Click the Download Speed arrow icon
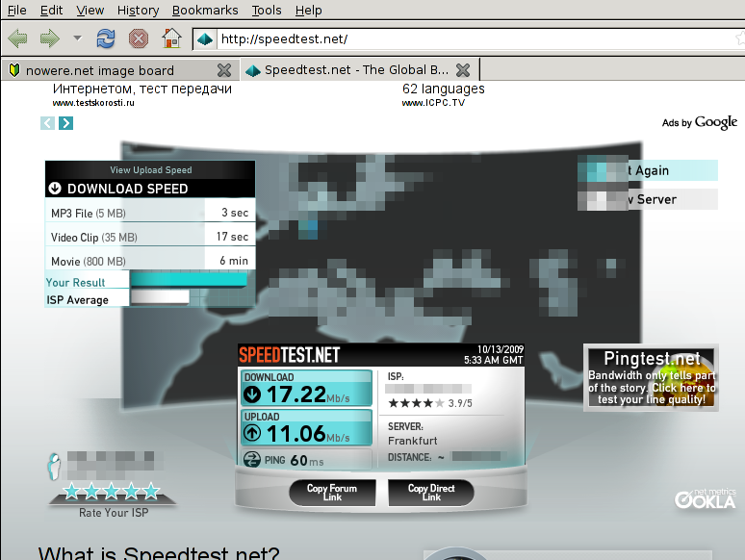 (55, 188)
